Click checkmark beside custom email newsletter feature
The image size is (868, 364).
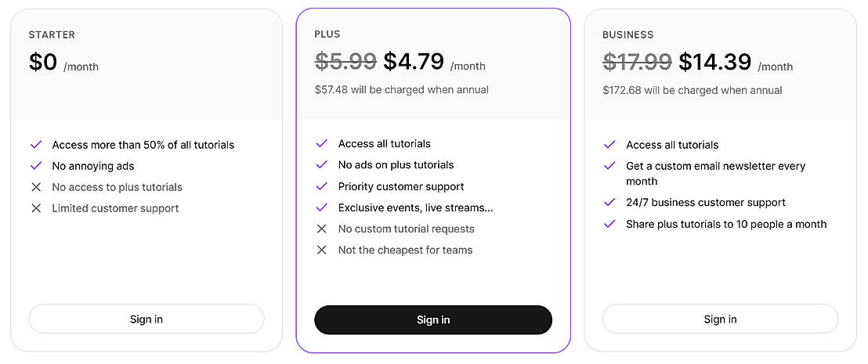tap(609, 166)
